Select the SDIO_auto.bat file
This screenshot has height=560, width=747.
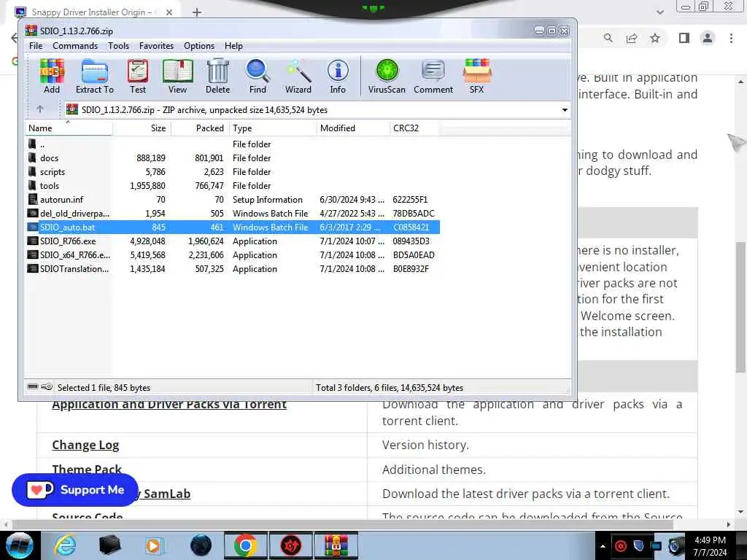[233, 227]
